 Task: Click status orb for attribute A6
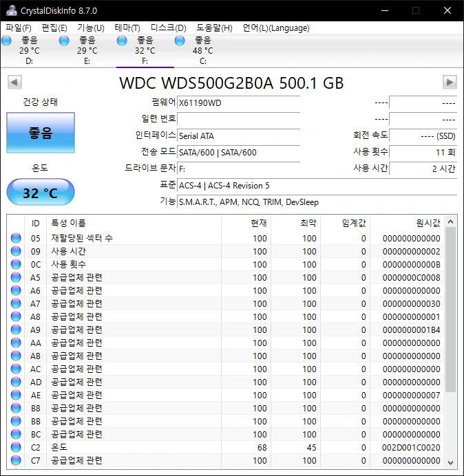16,290
